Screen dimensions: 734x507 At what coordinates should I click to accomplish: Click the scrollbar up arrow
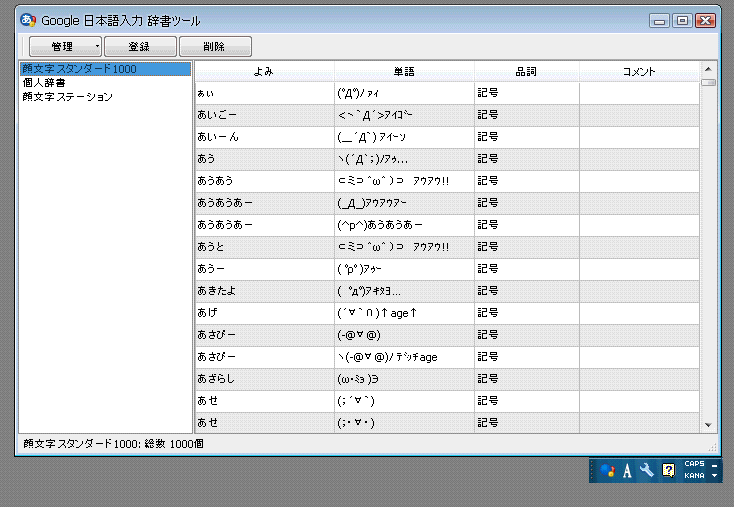708,69
